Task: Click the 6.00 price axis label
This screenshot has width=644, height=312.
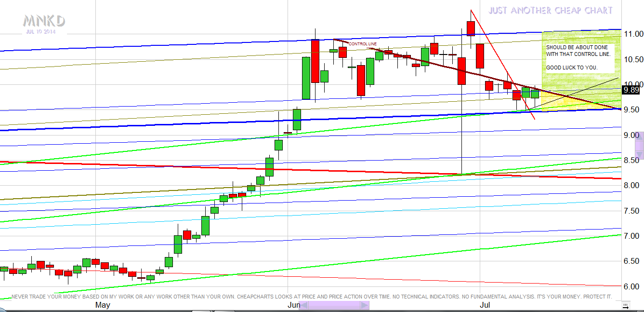Action: tap(632, 286)
